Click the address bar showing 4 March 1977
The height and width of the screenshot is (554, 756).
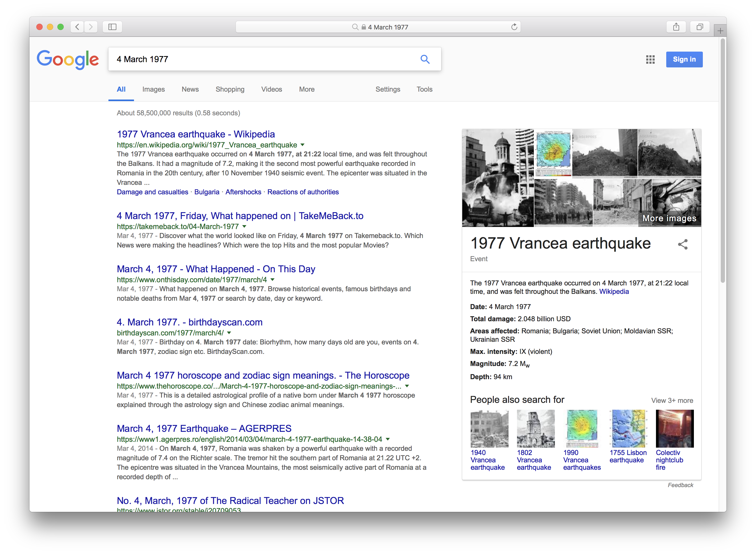click(x=378, y=27)
